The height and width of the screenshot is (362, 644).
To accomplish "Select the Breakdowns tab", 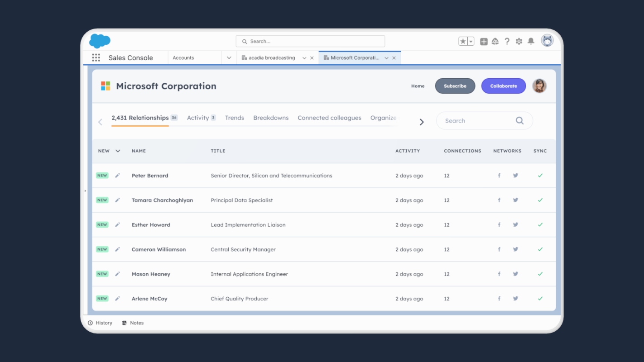I will click(271, 118).
